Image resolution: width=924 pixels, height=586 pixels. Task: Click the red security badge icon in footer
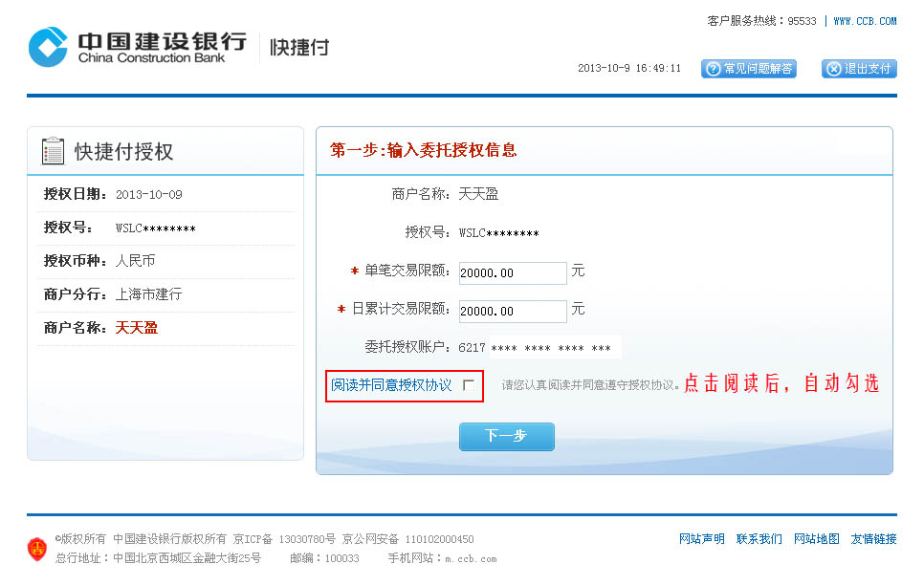37,549
